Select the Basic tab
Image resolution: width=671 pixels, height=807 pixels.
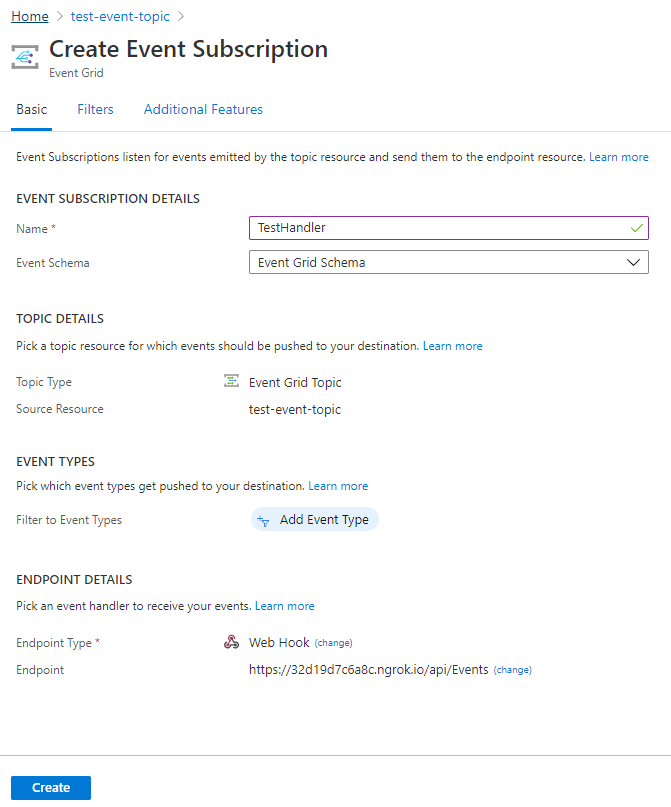point(31,109)
